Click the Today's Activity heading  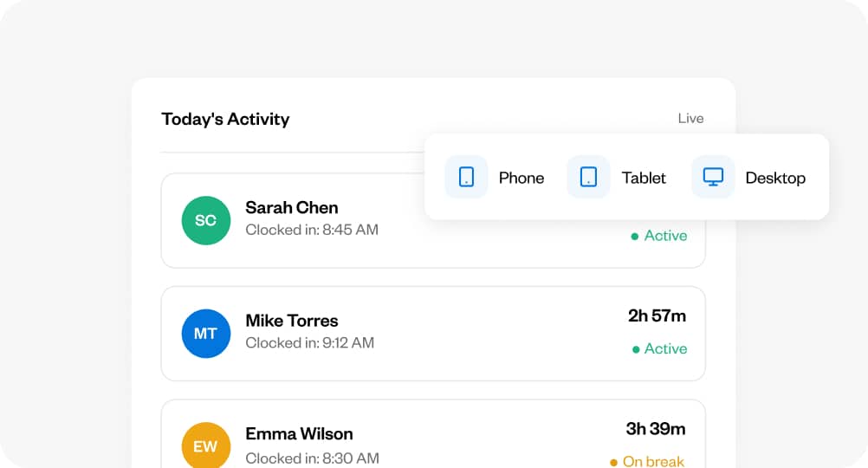[225, 120]
